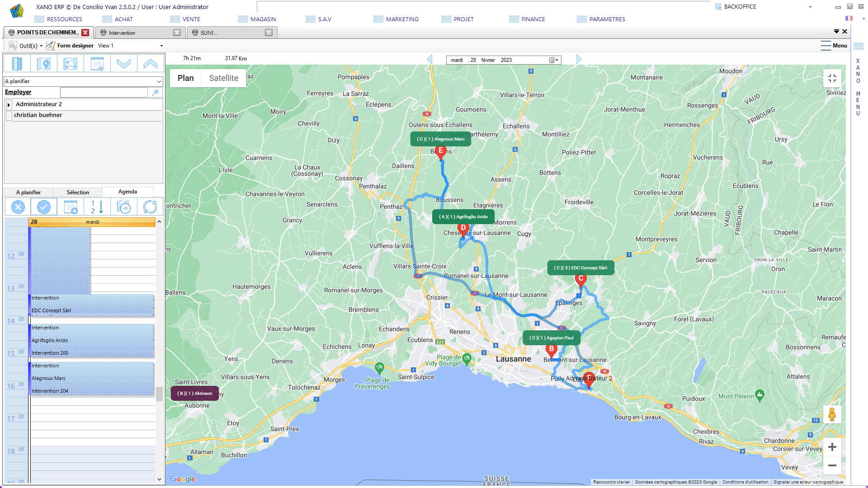Switch to the A planifier tab

(x=28, y=192)
